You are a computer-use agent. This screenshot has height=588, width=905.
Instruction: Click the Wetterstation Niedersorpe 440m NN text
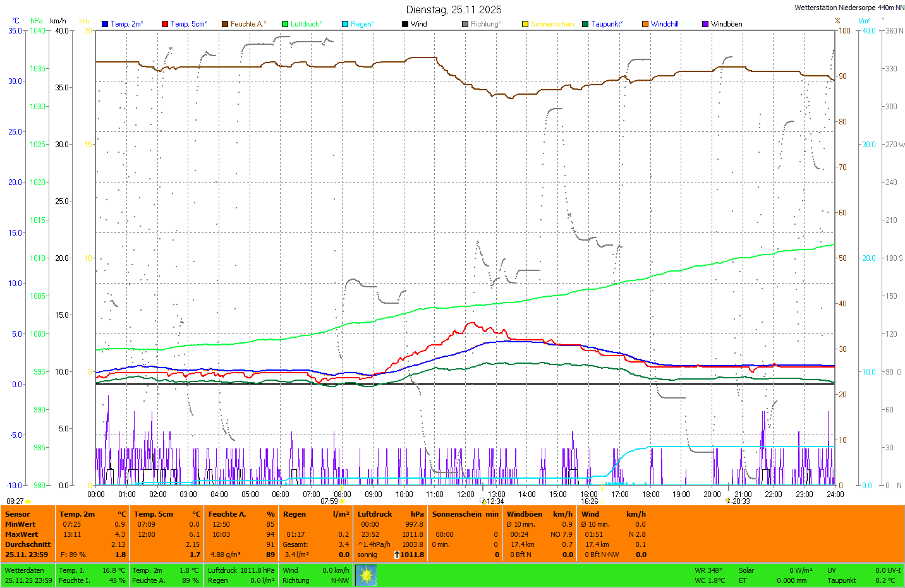849,8
